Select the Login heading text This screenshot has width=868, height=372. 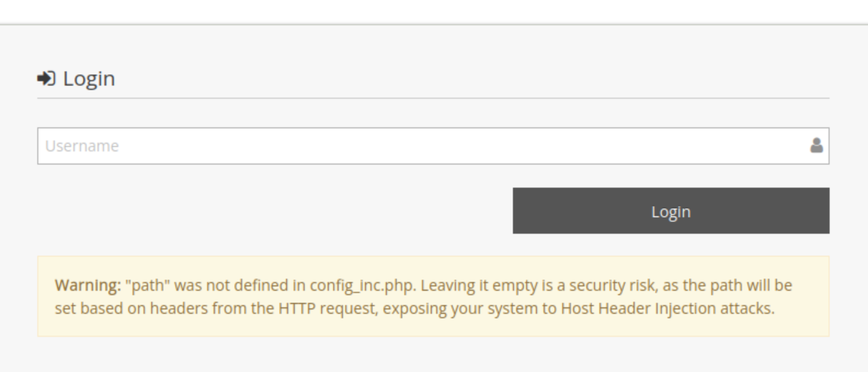point(89,78)
